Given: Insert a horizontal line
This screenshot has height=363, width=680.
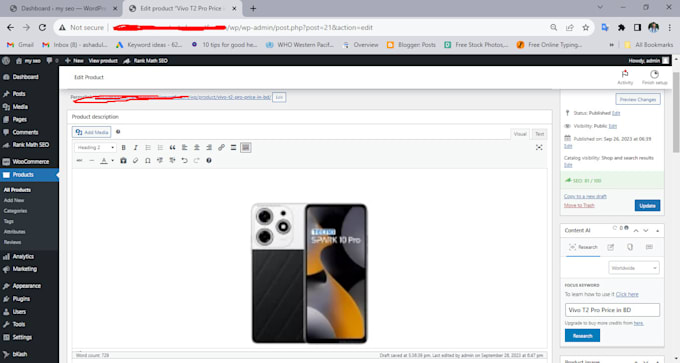Looking at the screenshot, I should point(92,160).
